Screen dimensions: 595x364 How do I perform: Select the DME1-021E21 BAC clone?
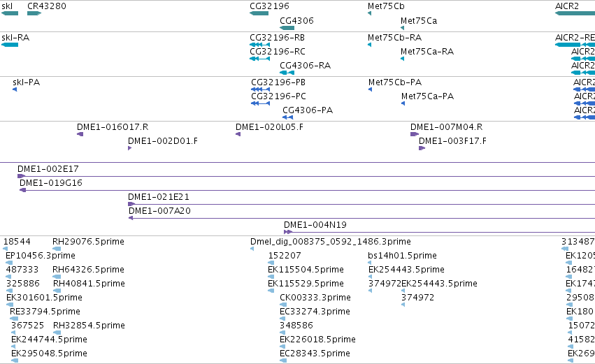tap(361, 205)
